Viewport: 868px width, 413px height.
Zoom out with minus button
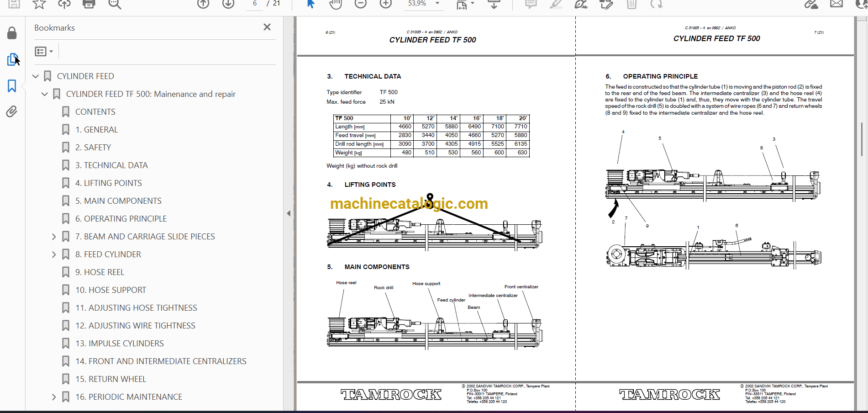pyautogui.click(x=361, y=4)
